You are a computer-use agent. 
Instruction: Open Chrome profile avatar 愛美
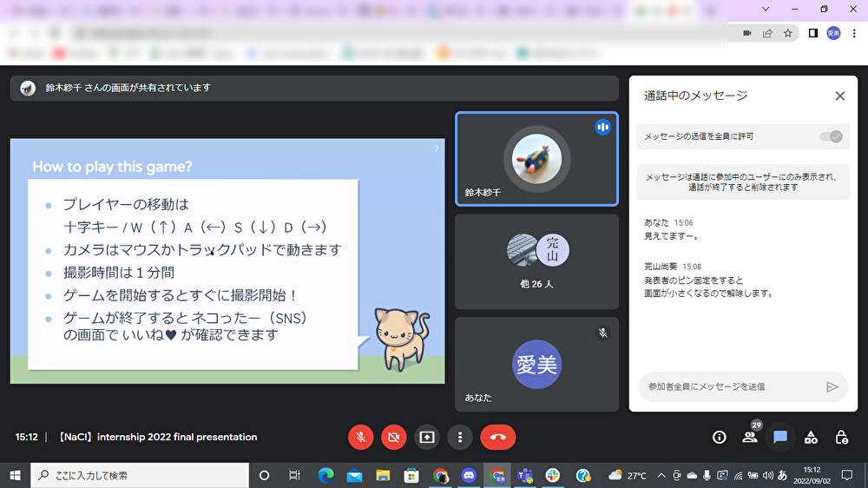click(x=833, y=33)
